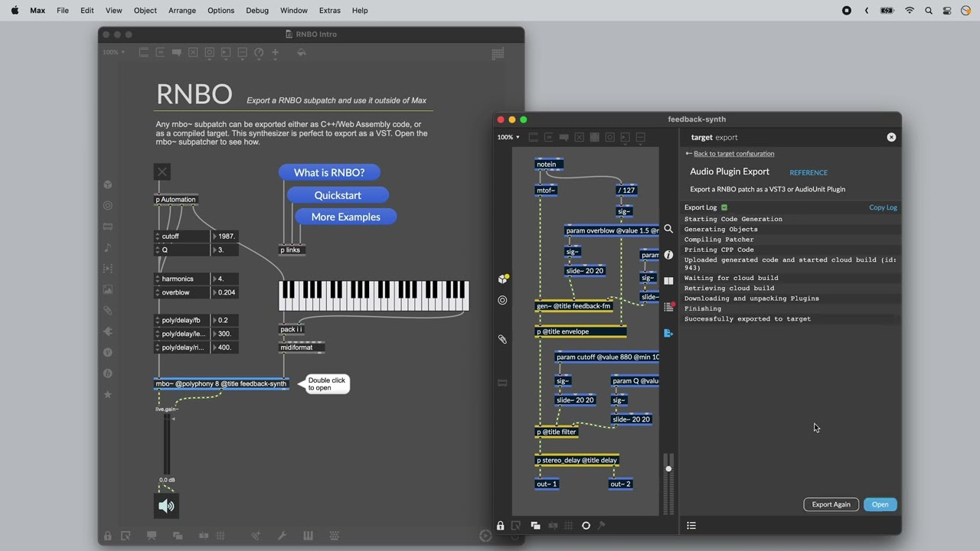Click the More Examples button

pos(345,217)
